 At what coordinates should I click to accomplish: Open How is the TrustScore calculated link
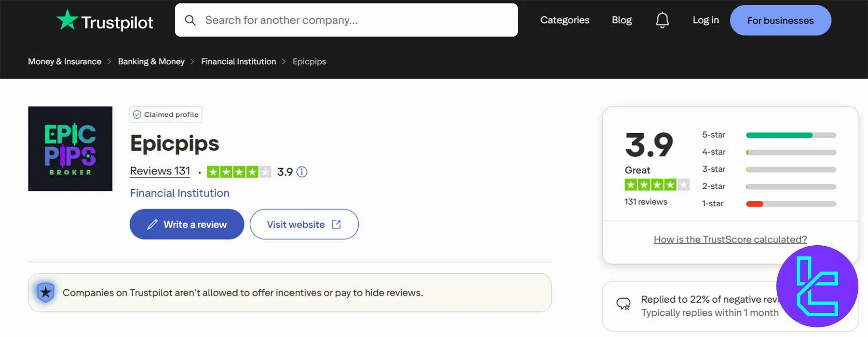point(730,239)
